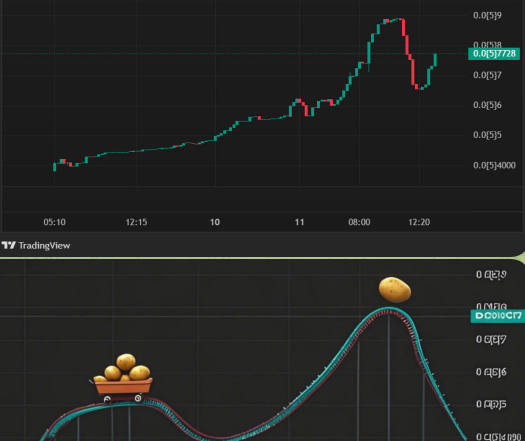Select the 12:15 time axis label

point(136,222)
